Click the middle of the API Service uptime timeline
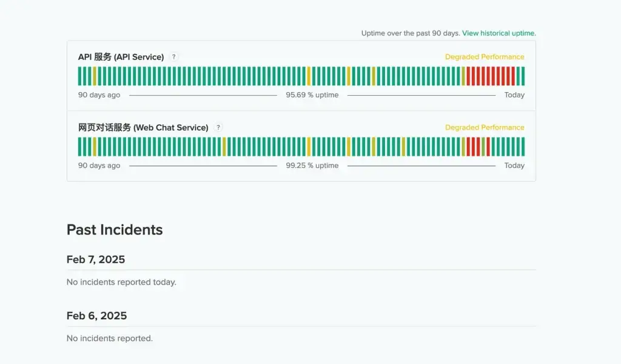 pos(301,76)
